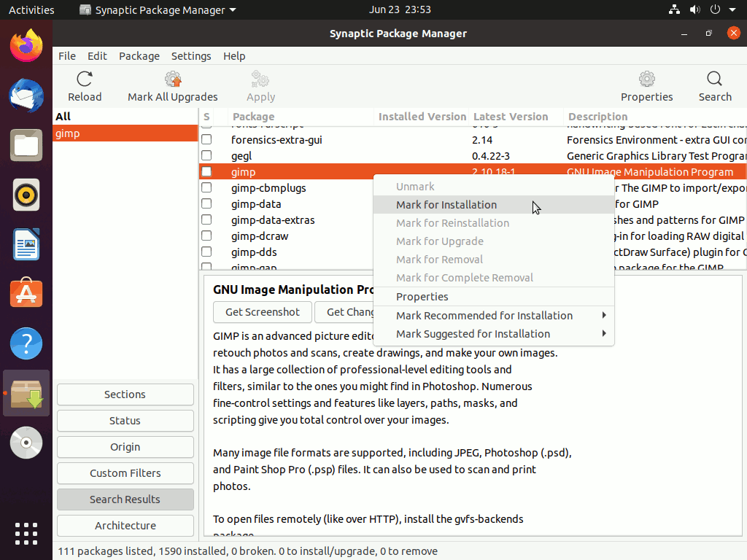The height and width of the screenshot is (560, 747).
Task: Select the gimp search entry
Action: coord(125,133)
